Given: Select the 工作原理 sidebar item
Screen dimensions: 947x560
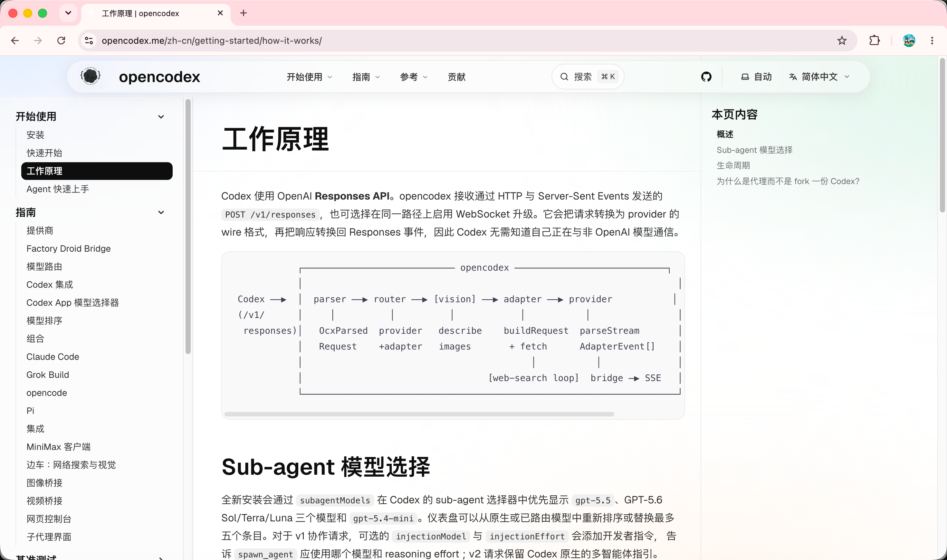Looking at the screenshot, I should 97,171.
